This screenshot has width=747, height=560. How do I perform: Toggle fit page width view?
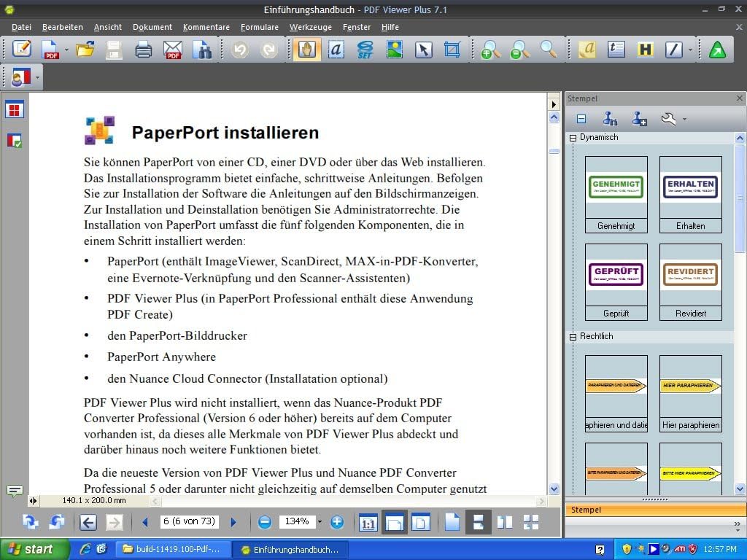(x=395, y=522)
